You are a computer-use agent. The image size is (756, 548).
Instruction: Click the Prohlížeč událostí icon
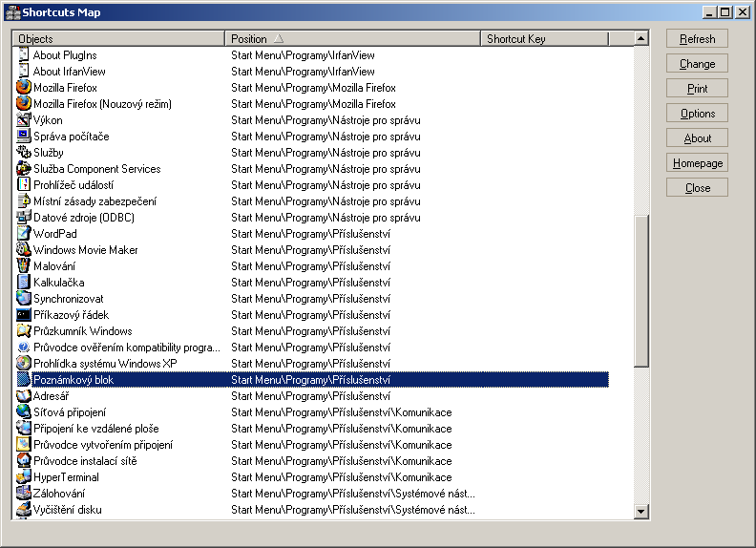pos(24,185)
